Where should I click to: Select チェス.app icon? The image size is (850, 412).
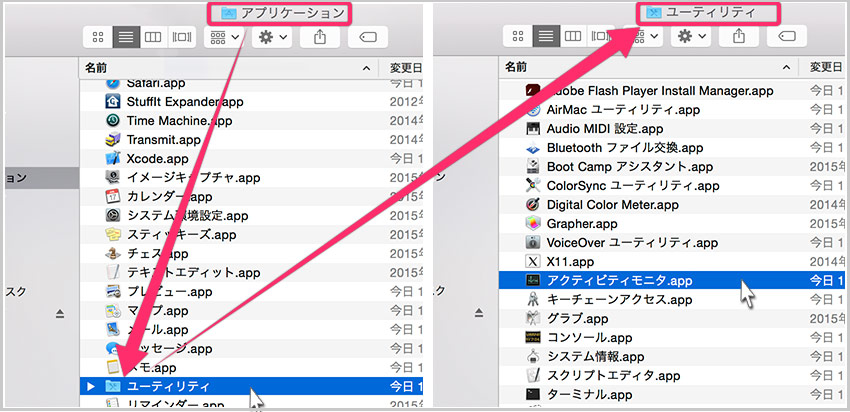point(112,253)
